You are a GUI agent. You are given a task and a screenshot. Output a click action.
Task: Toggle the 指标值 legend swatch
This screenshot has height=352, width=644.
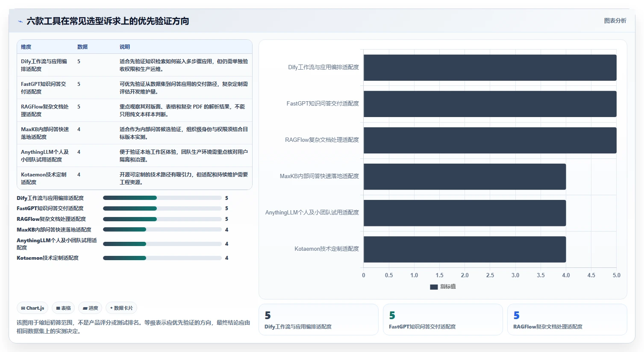click(x=434, y=287)
